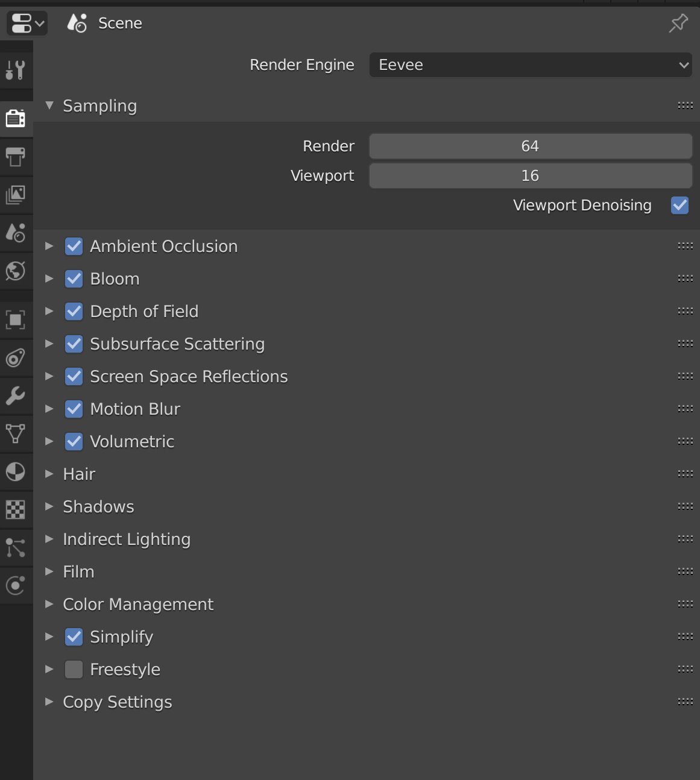Open the Material properties tab
This screenshot has height=780, width=700.
point(16,471)
